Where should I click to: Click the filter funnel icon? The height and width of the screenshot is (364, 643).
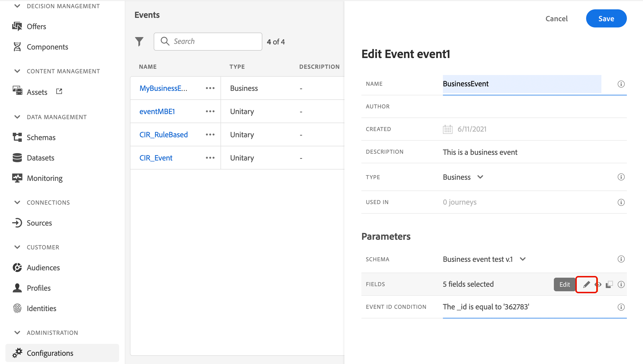[139, 42]
